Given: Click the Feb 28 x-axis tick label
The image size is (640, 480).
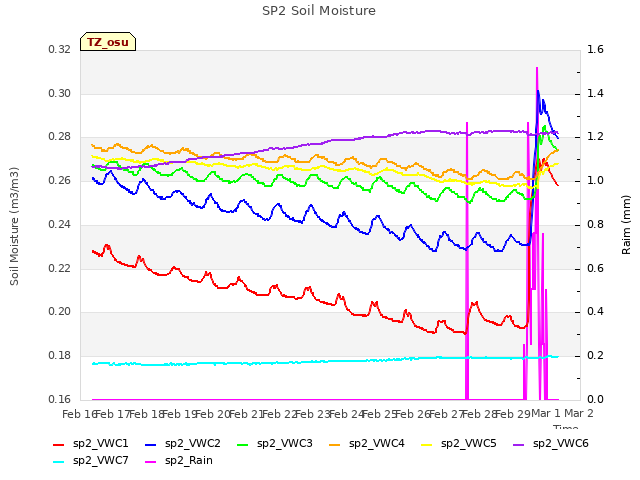Looking at the screenshot, I should 478,414.
